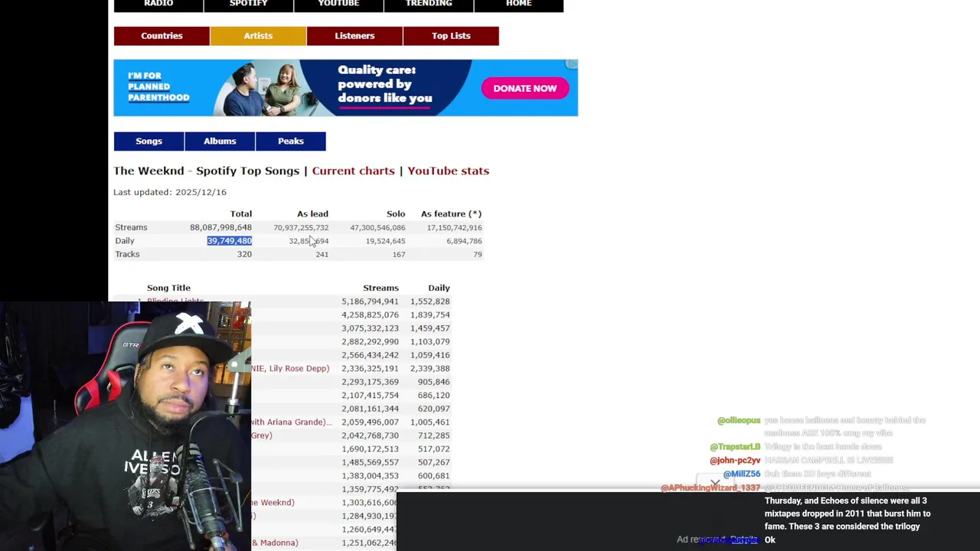Click the 'Ok' text in the dark overlay
This screenshot has width=980, height=551.
point(770,540)
